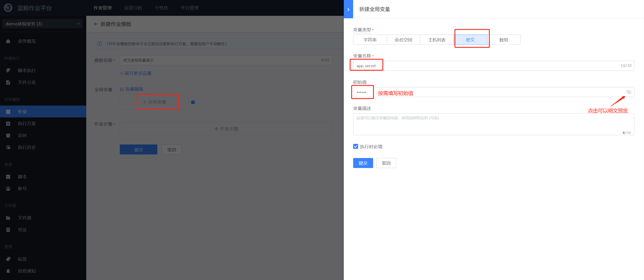Collapse the 新建全局变量 side panel
The width and height of the screenshot is (644, 280).
point(348,9)
